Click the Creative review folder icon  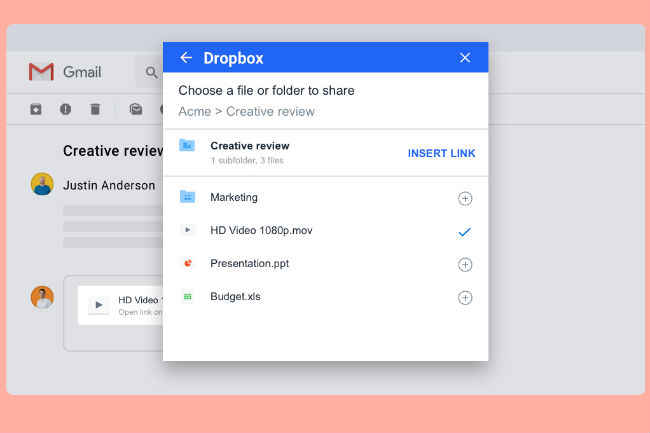(187, 145)
